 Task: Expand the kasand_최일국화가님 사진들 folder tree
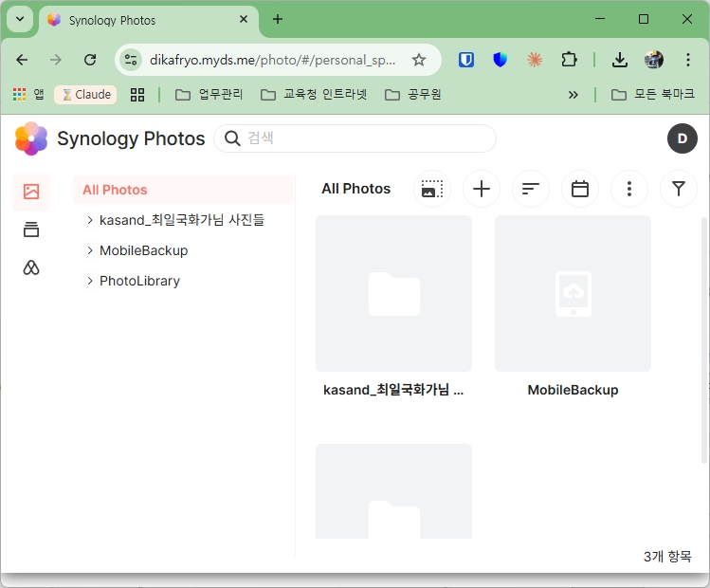(90, 220)
